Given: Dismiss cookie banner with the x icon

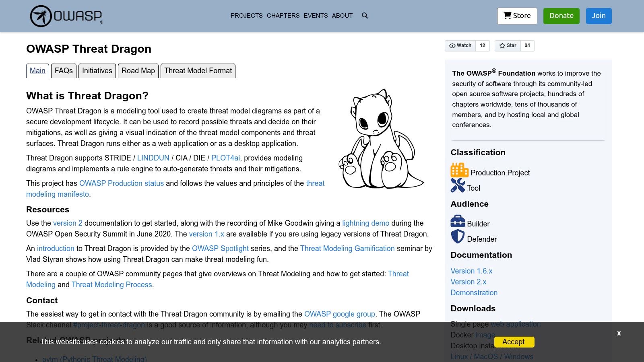Looking at the screenshot, I should pyautogui.click(x=619, y=333).
